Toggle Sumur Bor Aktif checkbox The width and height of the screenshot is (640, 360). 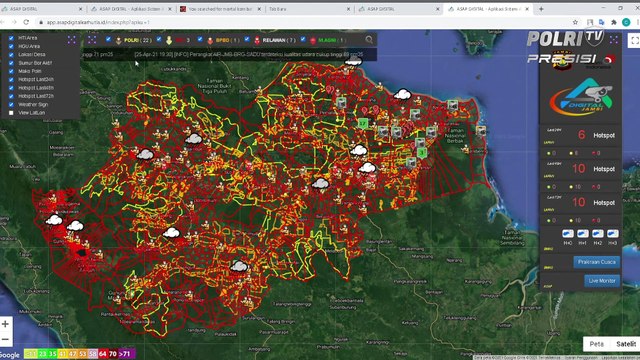pyautogui.click(x=11, y=63)
